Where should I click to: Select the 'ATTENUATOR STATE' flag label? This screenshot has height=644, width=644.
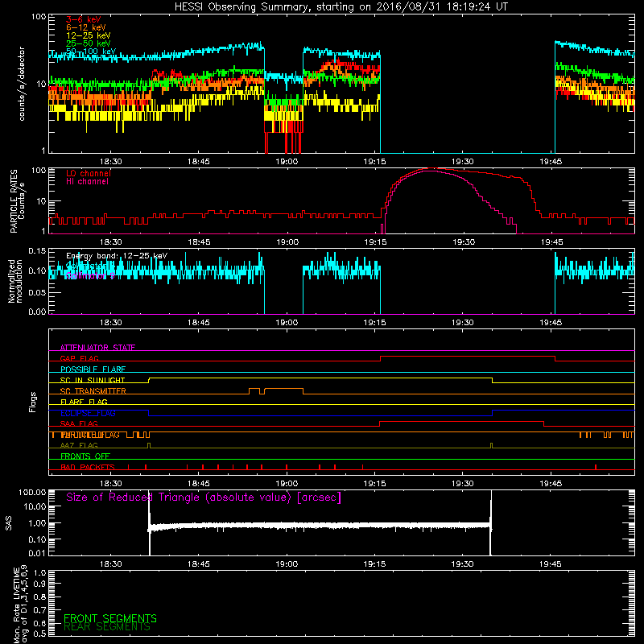click(97, 348)
